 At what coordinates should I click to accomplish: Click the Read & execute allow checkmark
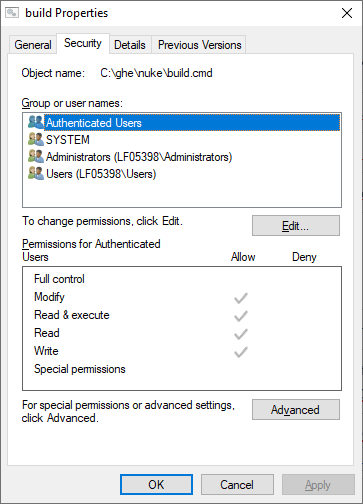point(241,316)
